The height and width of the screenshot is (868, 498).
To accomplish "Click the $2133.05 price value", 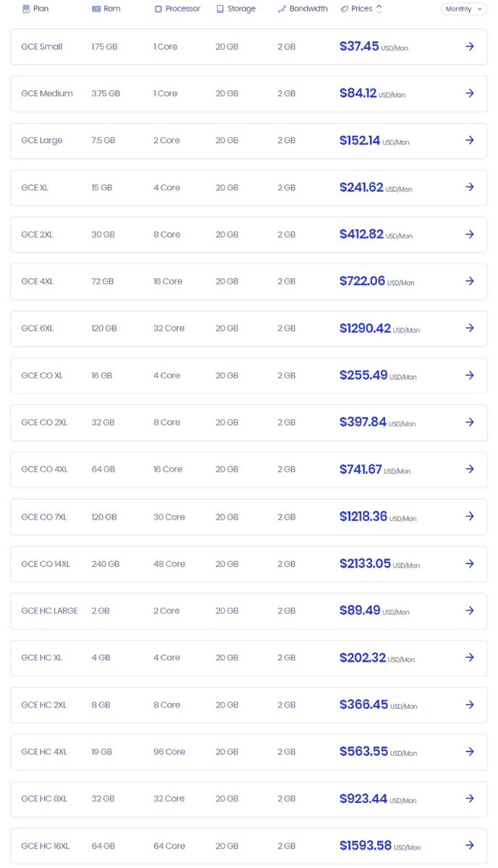I will 365,563.
